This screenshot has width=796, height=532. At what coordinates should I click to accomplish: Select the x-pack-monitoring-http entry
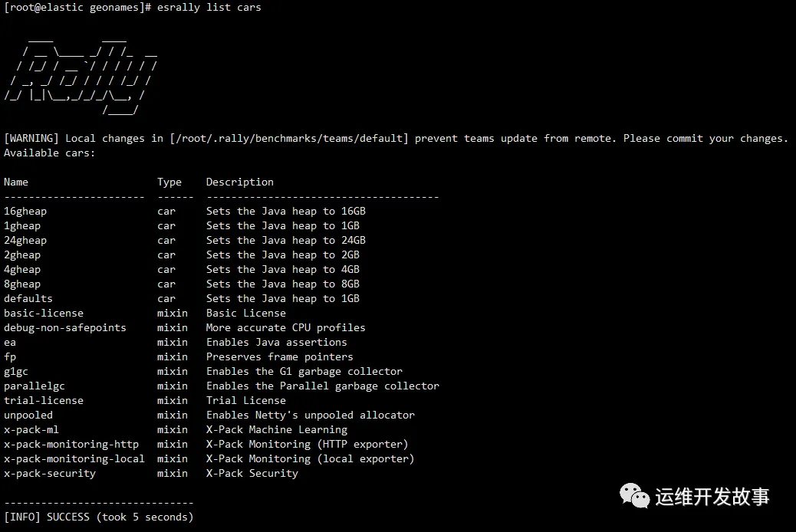(x=71, y=444)
